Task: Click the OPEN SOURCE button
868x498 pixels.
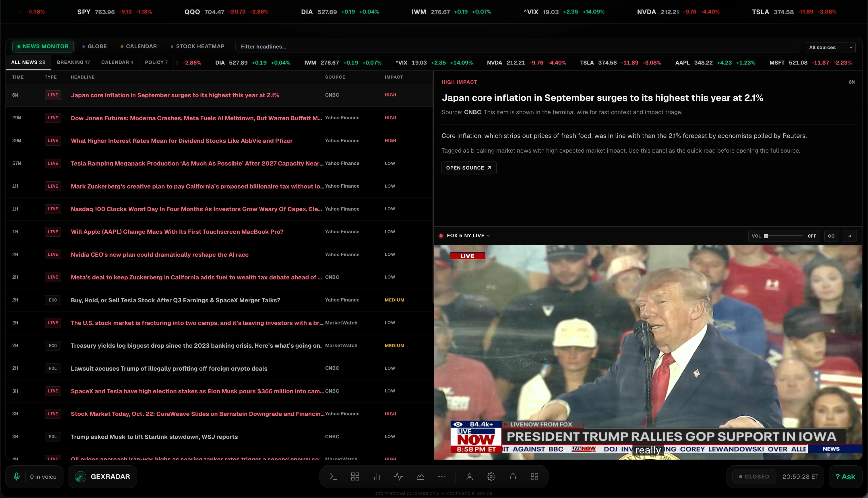Action: [469, 168]
